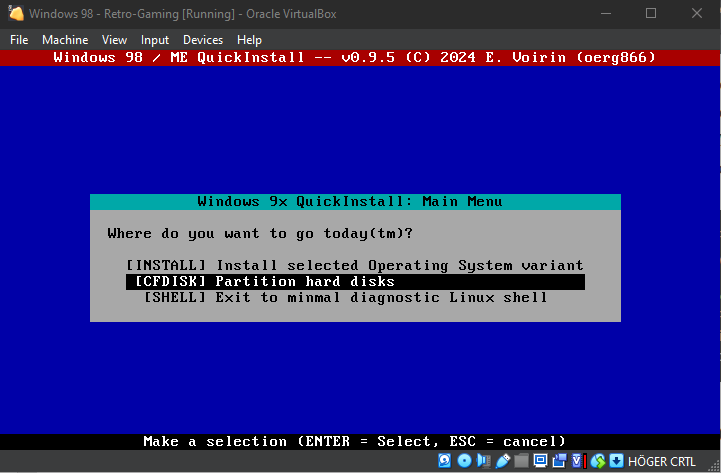Open the Devices menu

click(203, 40)
